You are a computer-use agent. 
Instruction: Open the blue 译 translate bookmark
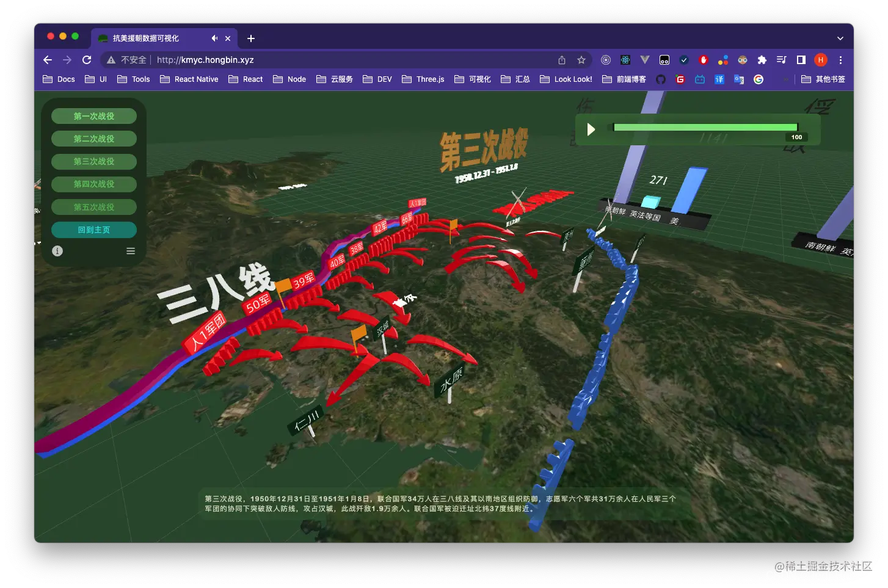coord(719,79)
